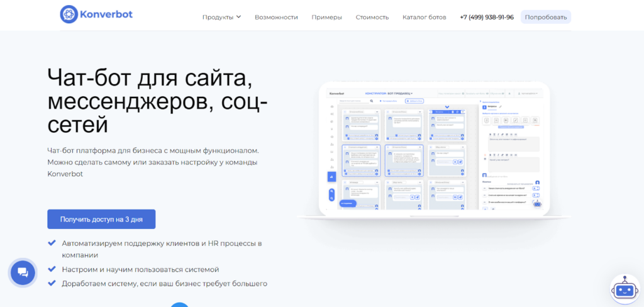Click checkmark beside "Автоматизируем поддержку клиентов"
644x307 pixels.
click(51, 243)
